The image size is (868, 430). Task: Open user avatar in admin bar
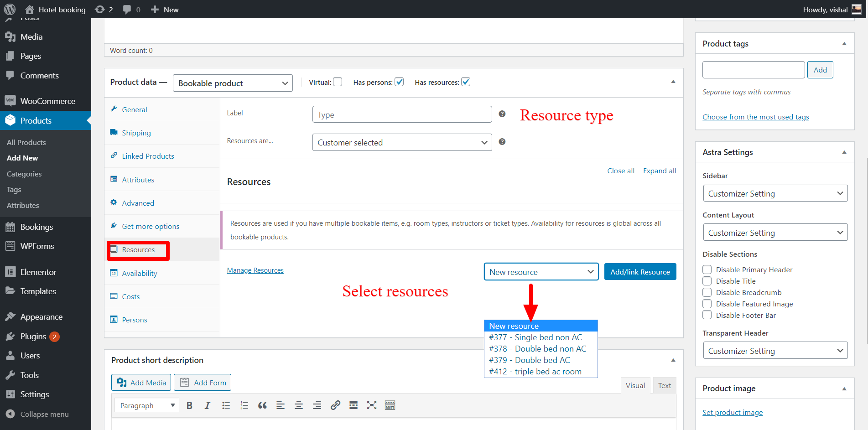[857, 10]
